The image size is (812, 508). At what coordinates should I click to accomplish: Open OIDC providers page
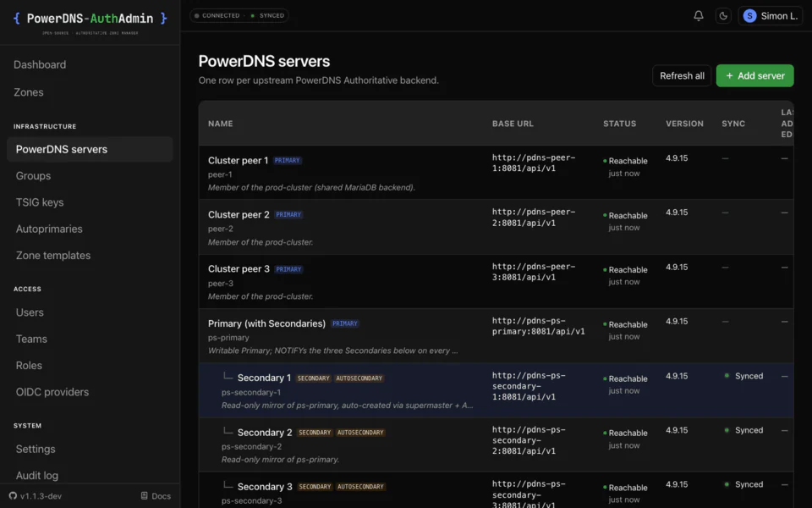(52, 392)
